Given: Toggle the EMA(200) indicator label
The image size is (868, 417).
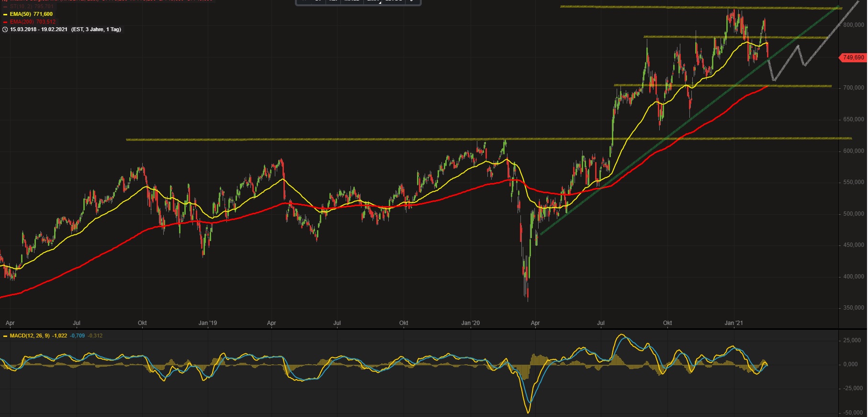Looking at the screenshot, I should pos(33,22).
